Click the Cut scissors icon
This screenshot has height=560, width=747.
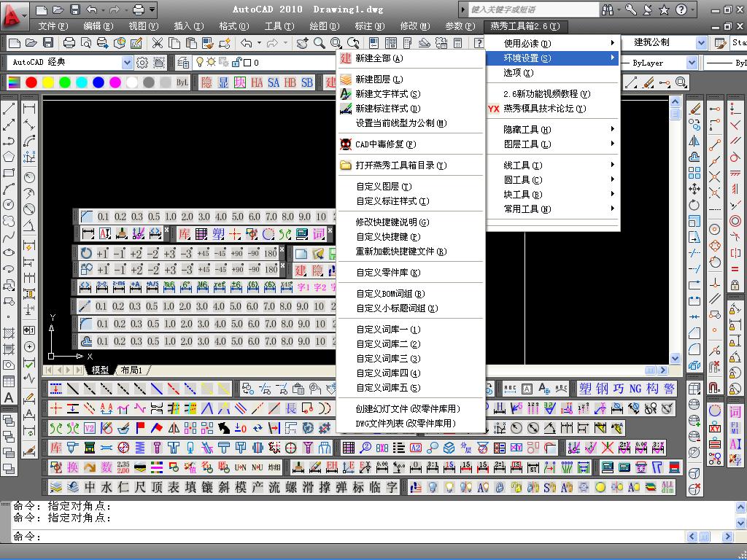(x=157, y=43)
